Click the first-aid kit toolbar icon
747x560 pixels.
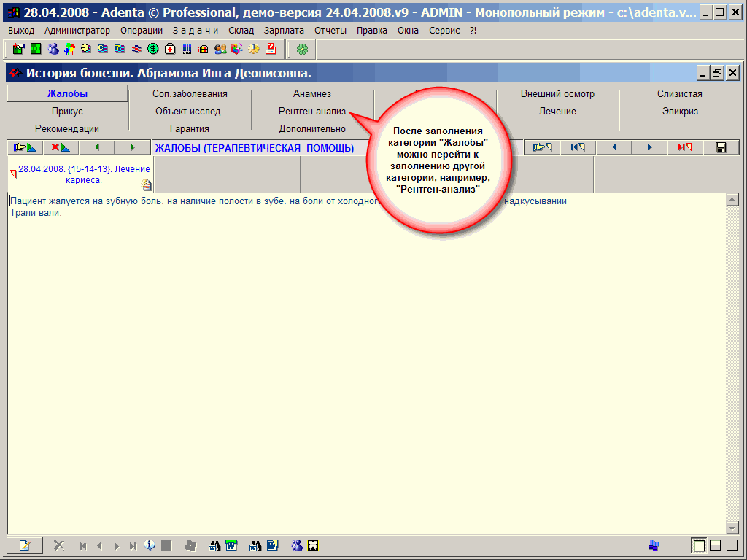170,49
